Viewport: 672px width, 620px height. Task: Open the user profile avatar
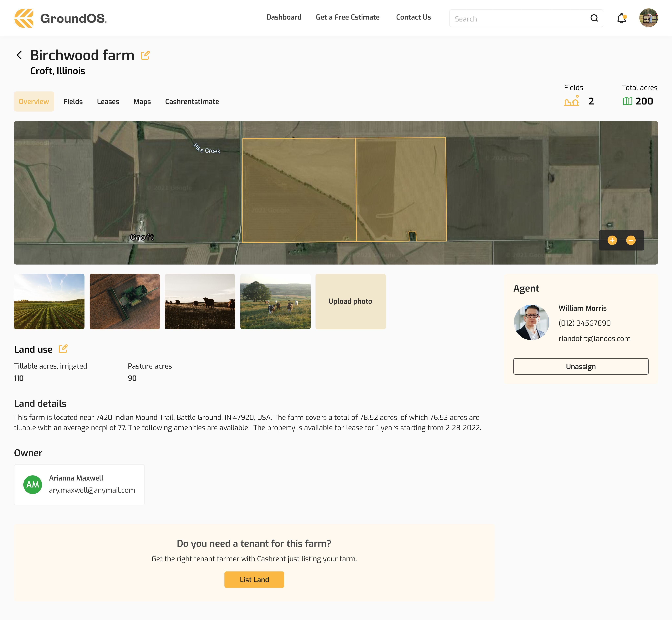coord(648,18)
